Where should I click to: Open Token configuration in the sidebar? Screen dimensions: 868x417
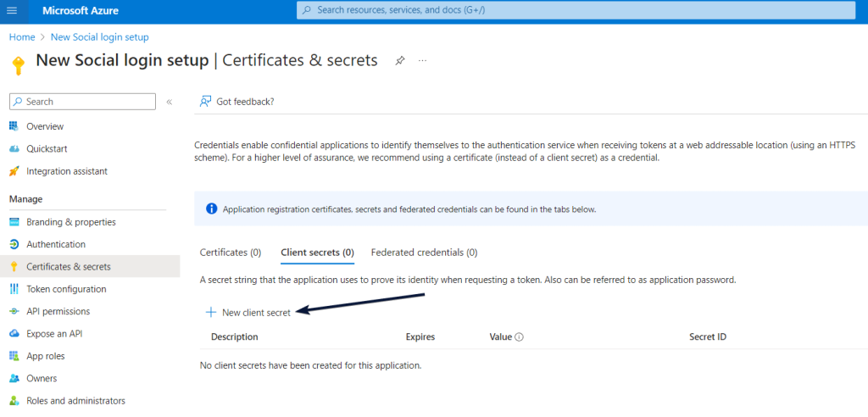coord(66,289)
